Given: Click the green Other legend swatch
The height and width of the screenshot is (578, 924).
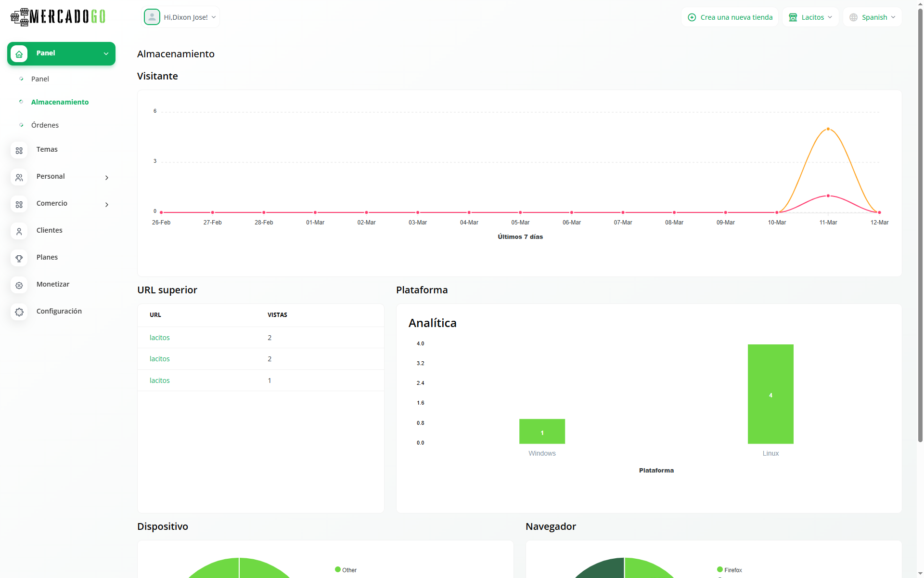Looking at the screenshot, I should 338,569.
